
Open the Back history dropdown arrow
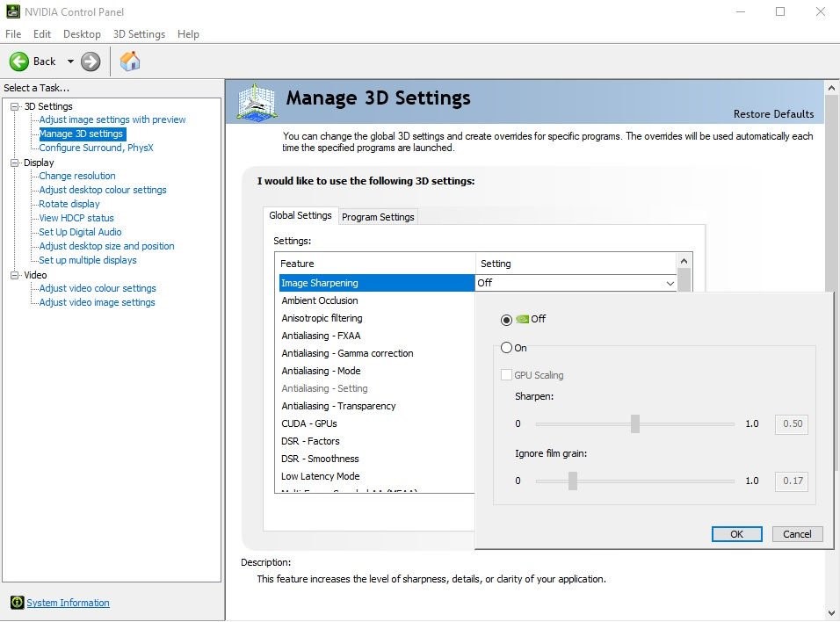coord(70,61)
